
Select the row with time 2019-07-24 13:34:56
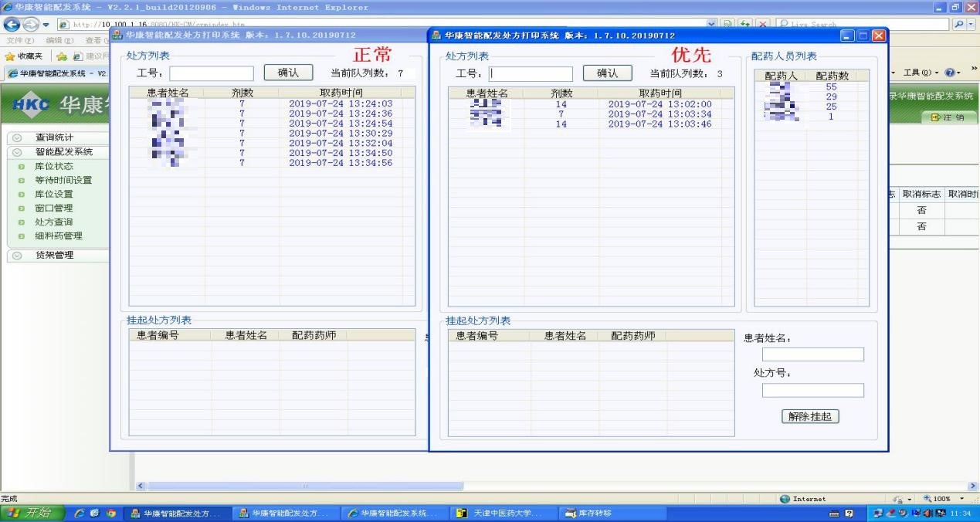pos(272,163)
